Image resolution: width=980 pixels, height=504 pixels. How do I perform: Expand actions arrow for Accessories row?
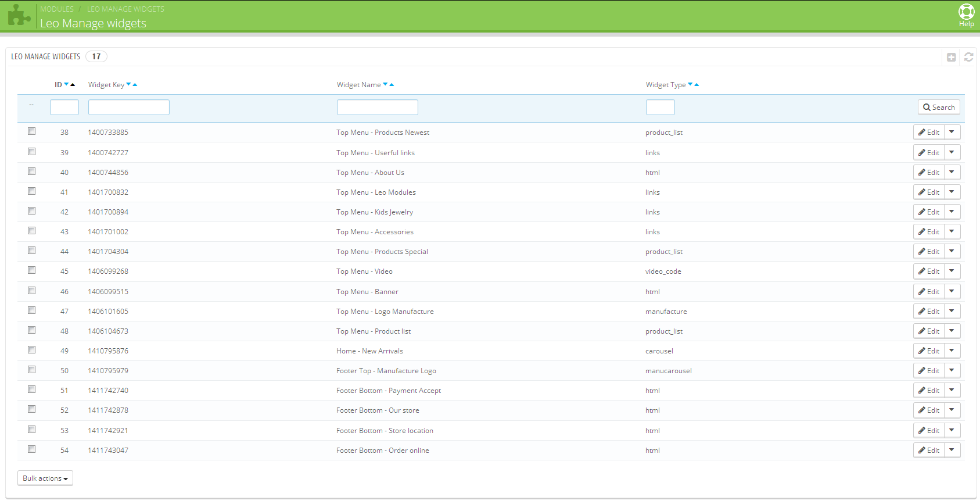pos(952,231)
